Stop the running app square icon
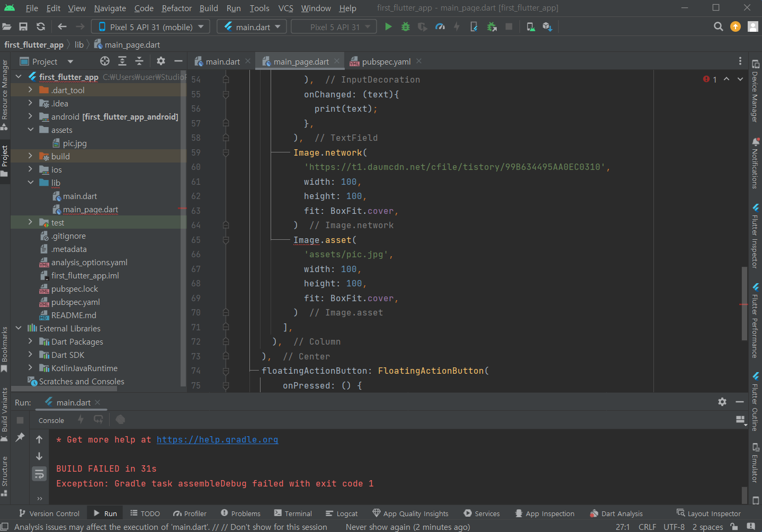 tap(509, 27)
